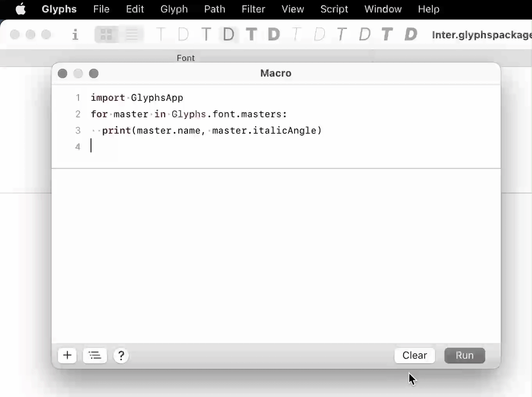Clear the macro output

click(x=415, y=355)
